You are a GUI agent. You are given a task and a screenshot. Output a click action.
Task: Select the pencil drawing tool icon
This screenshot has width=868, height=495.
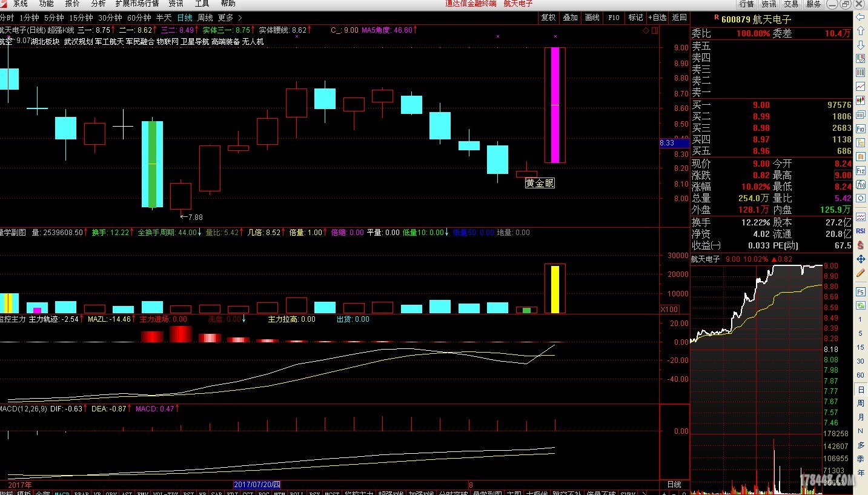[861, 273]
